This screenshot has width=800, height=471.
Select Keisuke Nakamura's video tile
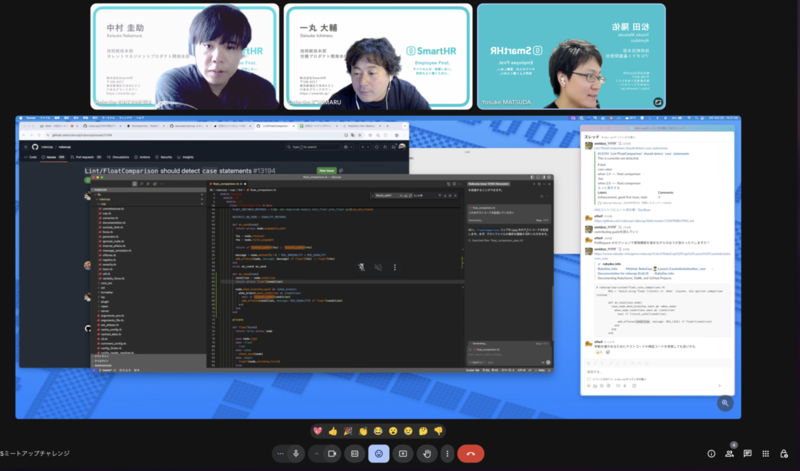[185, 57]
